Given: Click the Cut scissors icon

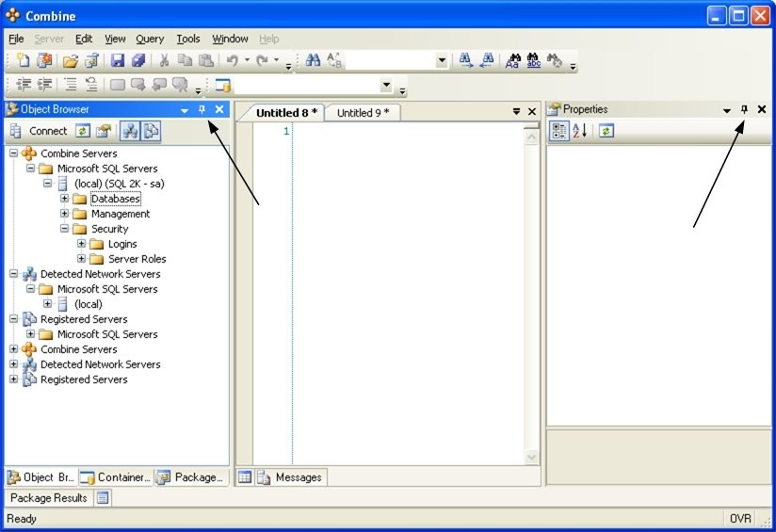Looking at the screenshot, I should [x=164, y=61].
